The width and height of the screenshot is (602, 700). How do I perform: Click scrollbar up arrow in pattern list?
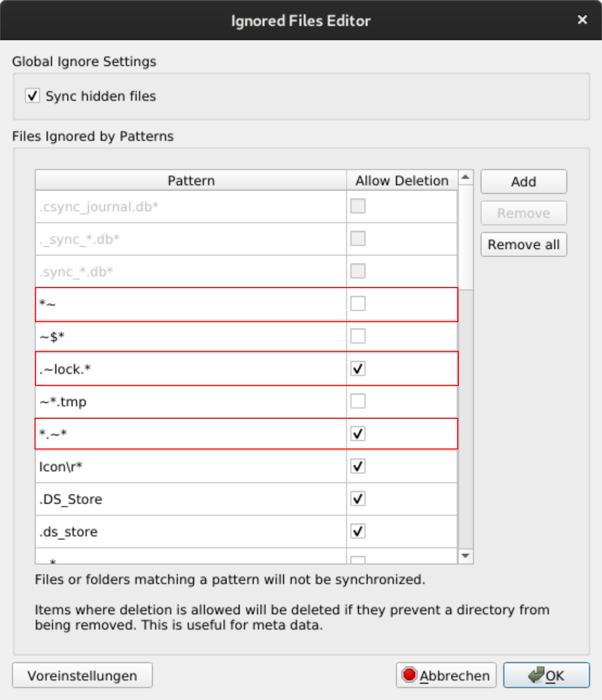(x=466, y=177)
